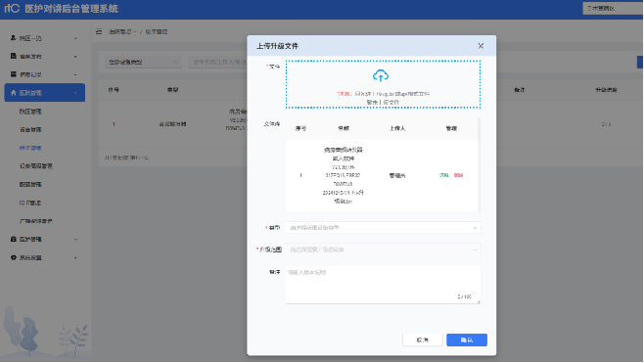Open the submenu item just below 版本管理
Screen dimensions: 644x363
[x=36, y=166]
